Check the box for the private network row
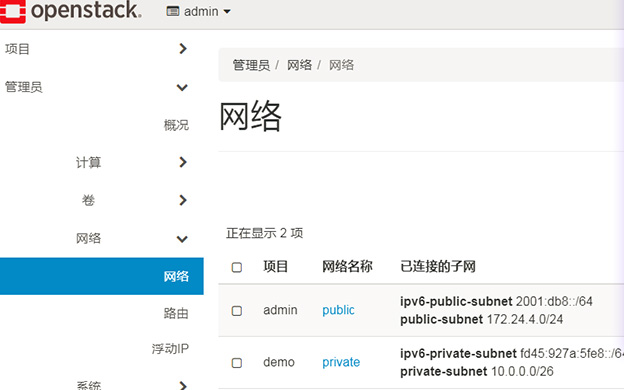This screenshot has width=624, height=390. [237, 363]
